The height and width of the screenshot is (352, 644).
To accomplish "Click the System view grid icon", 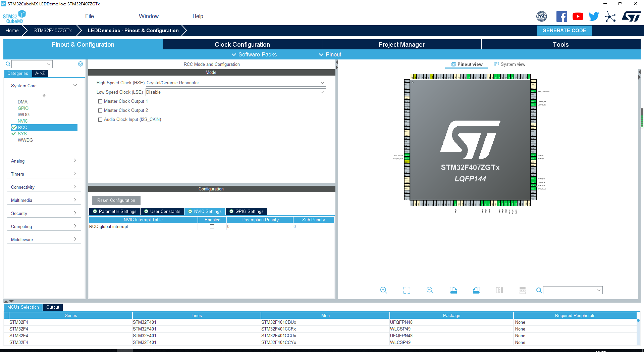I will (x=497, y=64).
